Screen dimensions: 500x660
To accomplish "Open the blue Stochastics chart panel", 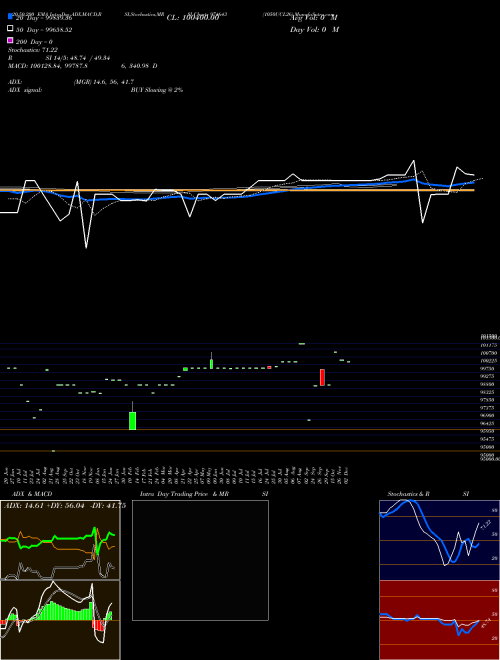I will [x=439, y=540].
